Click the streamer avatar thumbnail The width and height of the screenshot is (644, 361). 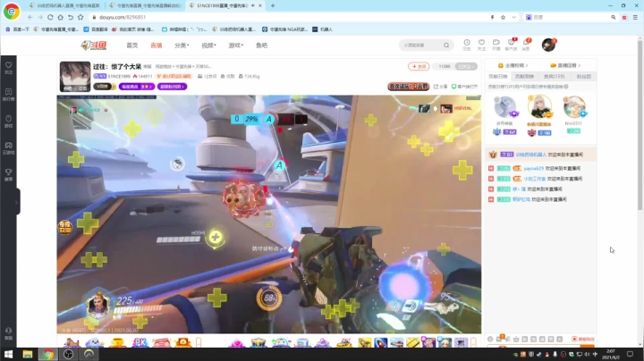click(x=75, y=76)
